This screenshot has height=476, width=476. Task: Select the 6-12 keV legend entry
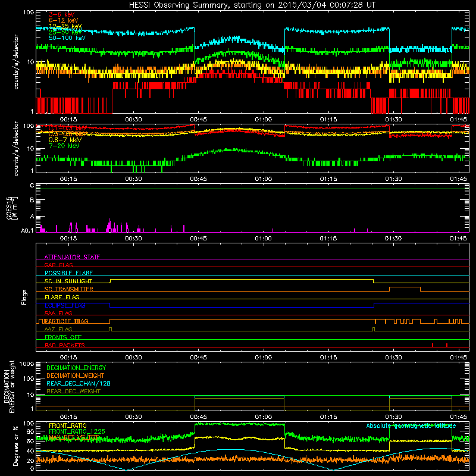[x=64, y=20]
